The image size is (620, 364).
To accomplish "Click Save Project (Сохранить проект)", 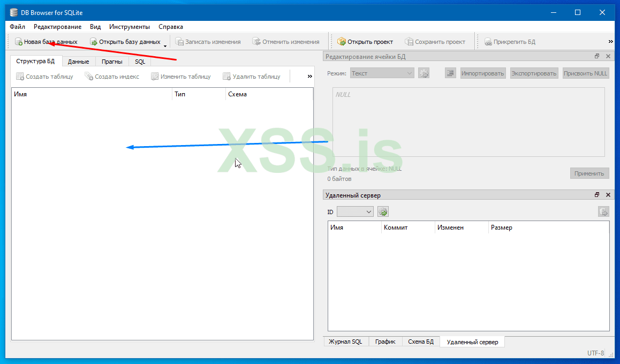I will click(x=435, y=42).
